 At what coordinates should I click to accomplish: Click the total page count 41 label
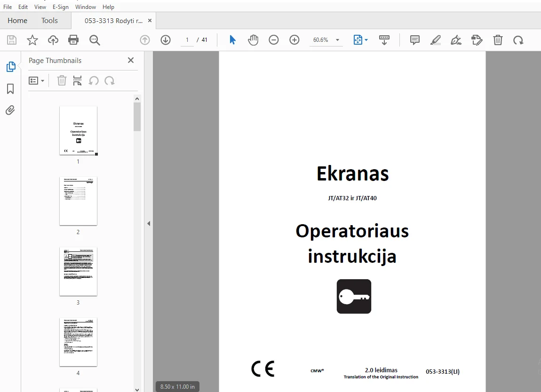tap(204, 40)
